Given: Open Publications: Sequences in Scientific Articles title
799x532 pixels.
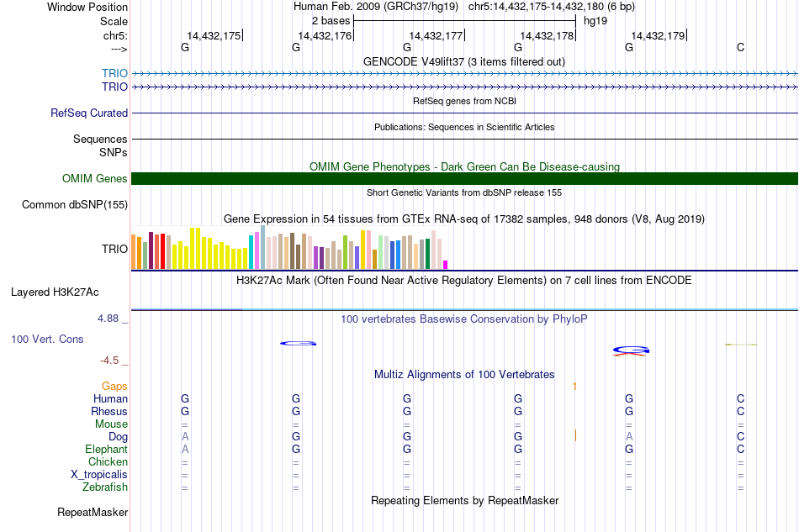Looking at the screenshot, I should [x=464, y=127].
